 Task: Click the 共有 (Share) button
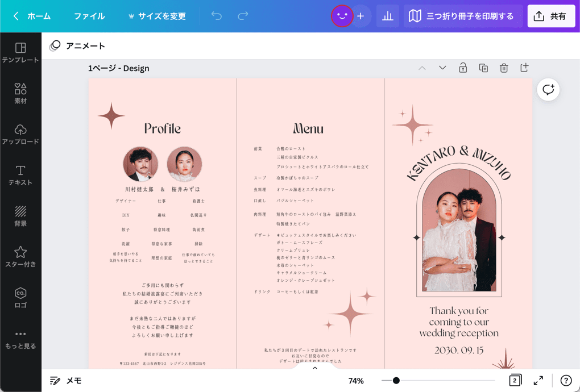(551, 15)
